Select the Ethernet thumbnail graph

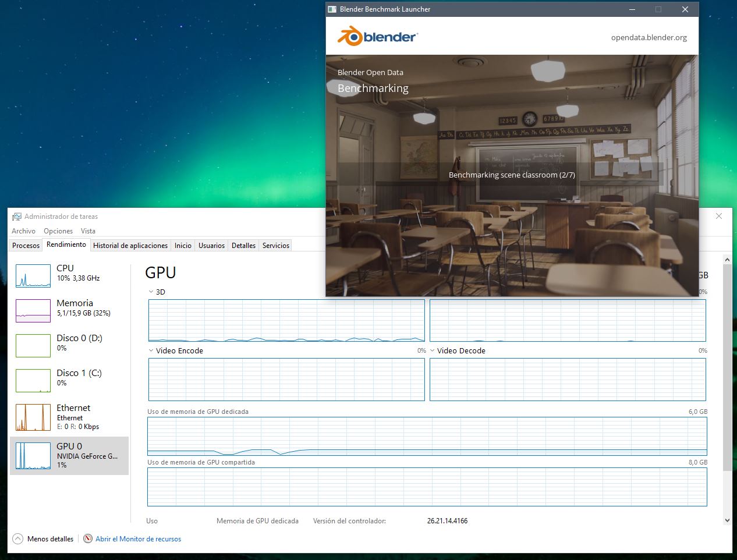click(x=33, y=417)
